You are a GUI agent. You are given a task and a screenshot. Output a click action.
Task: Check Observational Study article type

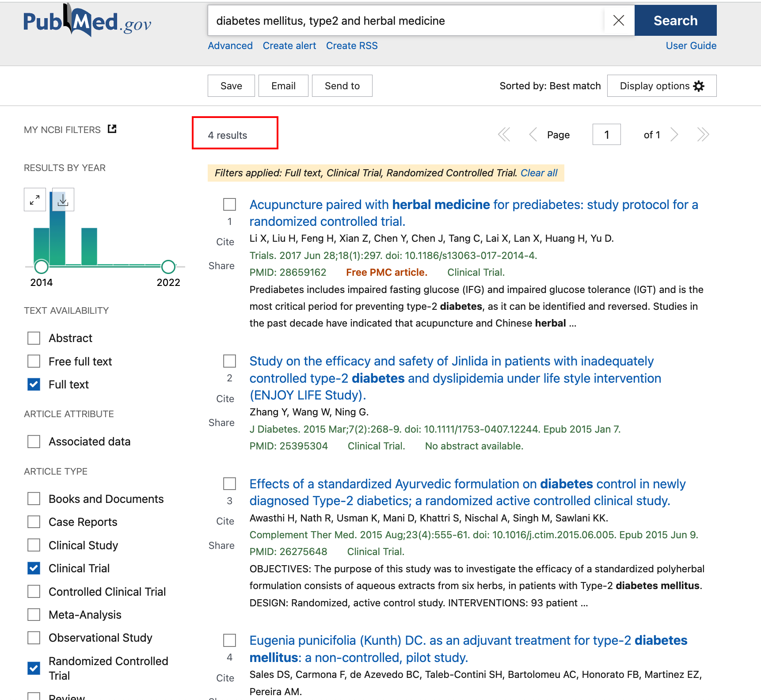tap(34, 638)
